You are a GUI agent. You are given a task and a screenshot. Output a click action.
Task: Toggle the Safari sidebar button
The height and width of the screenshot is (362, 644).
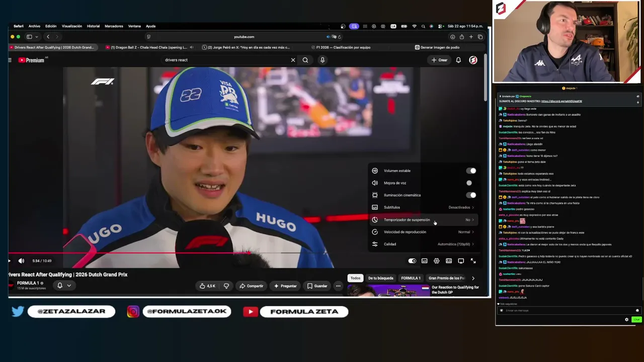29,37
